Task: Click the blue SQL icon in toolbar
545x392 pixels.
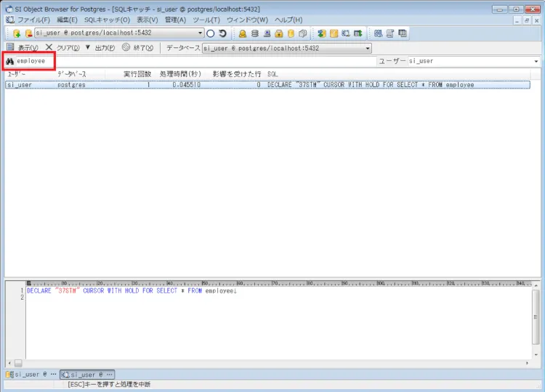Action: [378, 33]
